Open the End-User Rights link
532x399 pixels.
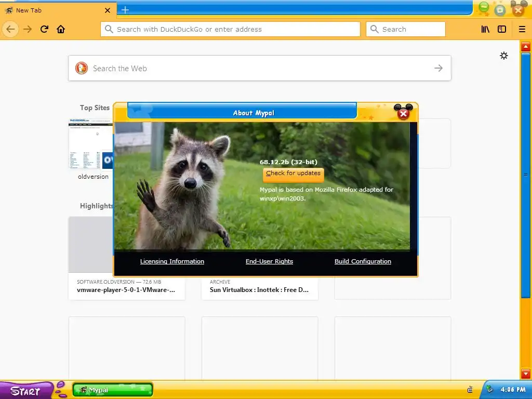click(270, 261)
